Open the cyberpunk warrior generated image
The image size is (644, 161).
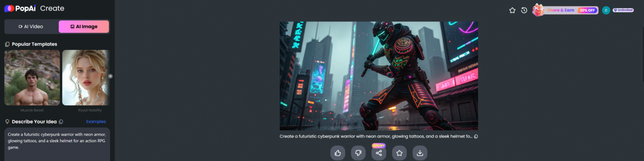[x=379, y=76]
